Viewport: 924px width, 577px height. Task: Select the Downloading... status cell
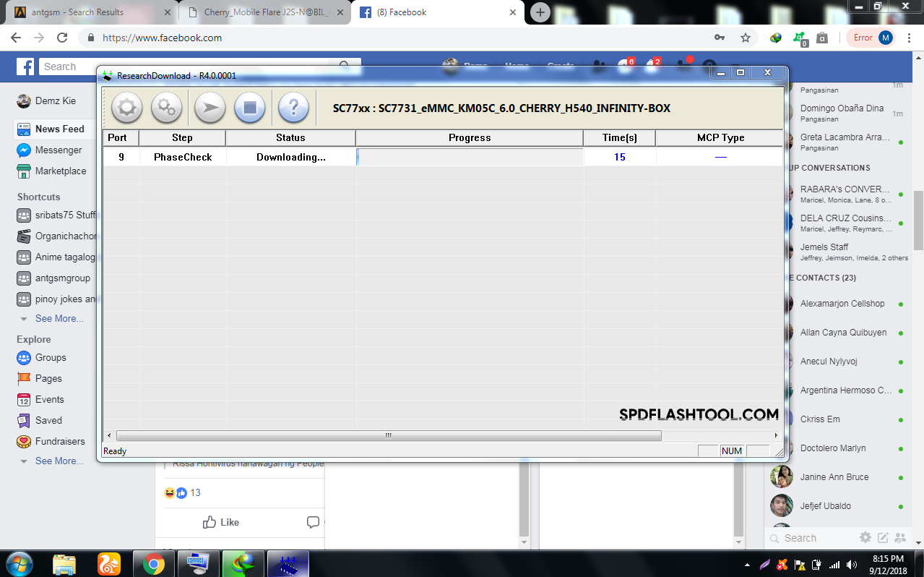(x=291, y=157)
